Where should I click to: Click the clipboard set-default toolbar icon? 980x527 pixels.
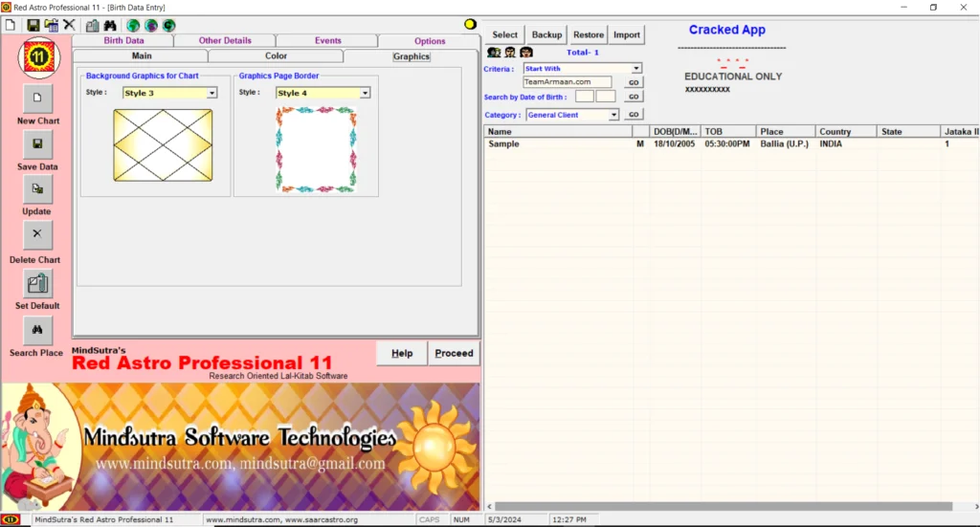coord(93,26)
